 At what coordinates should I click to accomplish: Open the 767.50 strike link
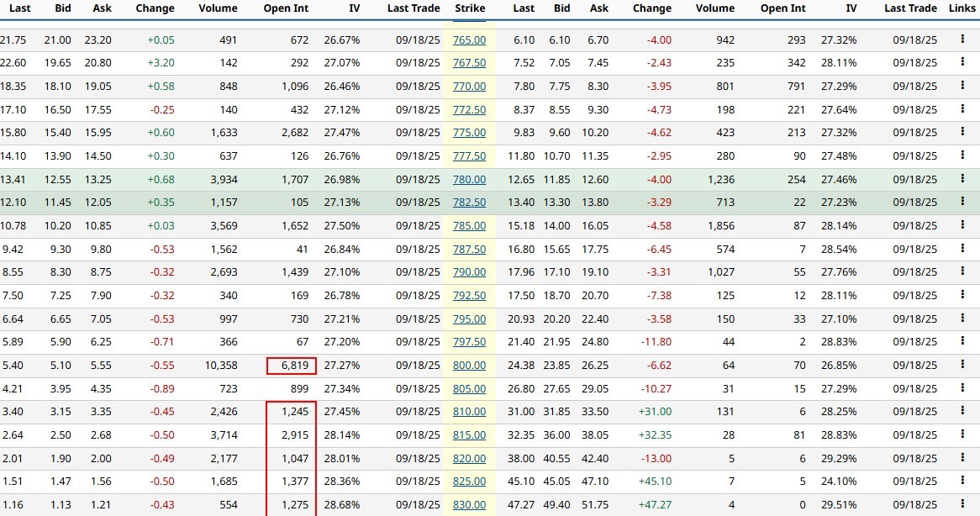click(469, 63)
